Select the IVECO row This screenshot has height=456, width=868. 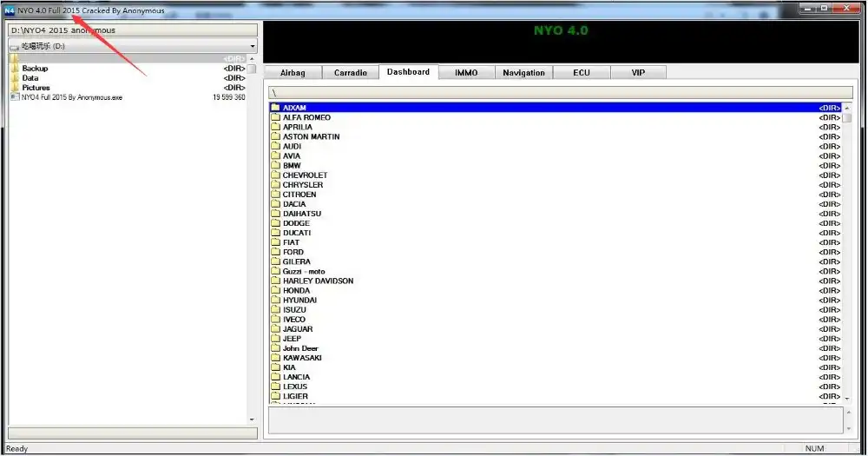[x=556, y=319]
